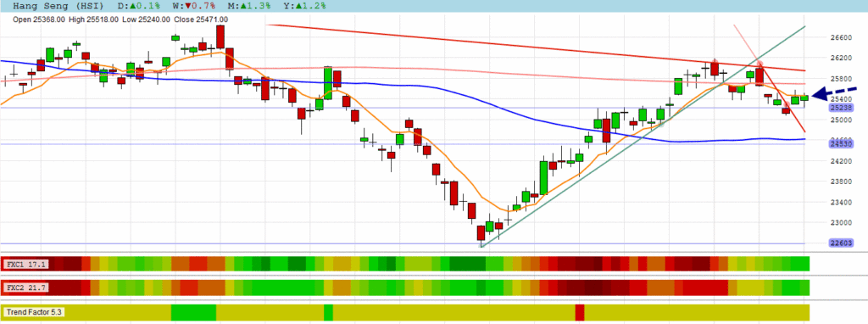Click the wide green Trend Factor segment
Viewport: 868px width, 324px height.
tap(194, 312)
